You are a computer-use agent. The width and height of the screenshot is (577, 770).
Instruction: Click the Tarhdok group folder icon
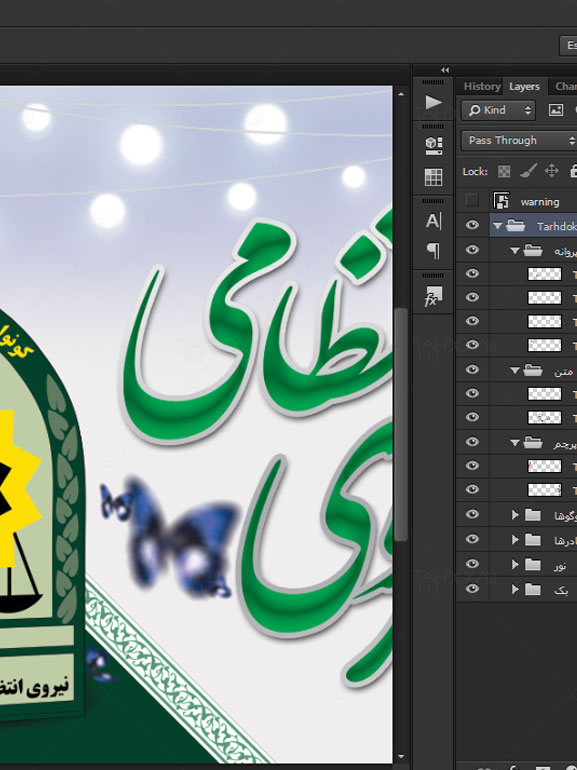pyautogui.click(x=516, y=226)
